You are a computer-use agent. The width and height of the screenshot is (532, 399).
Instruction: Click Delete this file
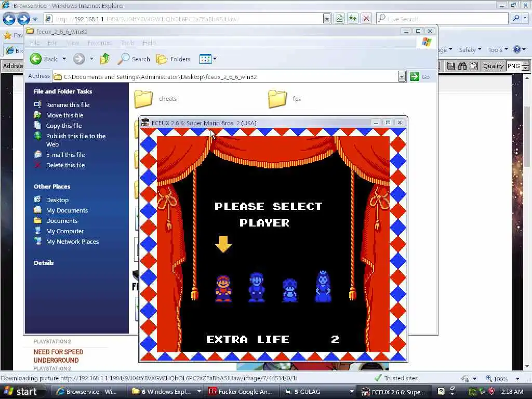pyautogui.click(x=65, y=165)
